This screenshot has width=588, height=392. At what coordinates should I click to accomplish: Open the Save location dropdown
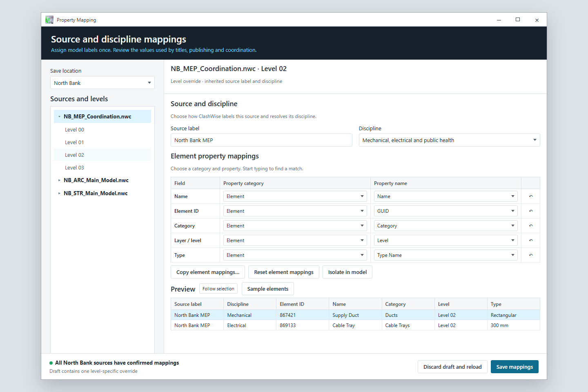click(x=102, y=83)
